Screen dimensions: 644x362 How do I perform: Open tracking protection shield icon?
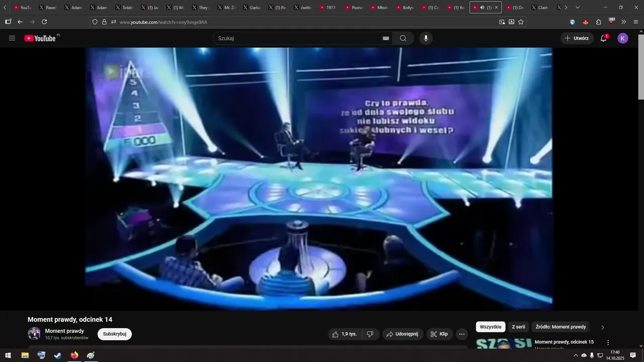[x=95, y=22]
